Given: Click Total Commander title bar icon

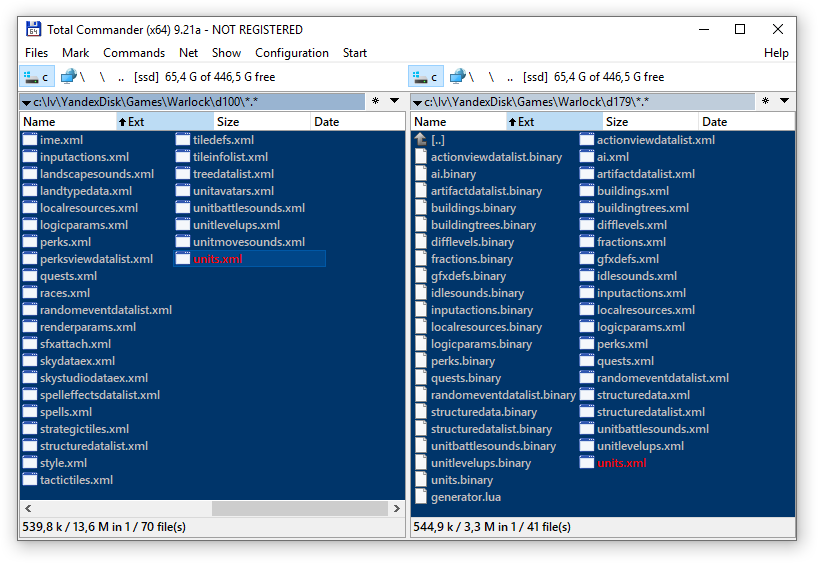Looking at the screenshot, I should pos(33,29).
